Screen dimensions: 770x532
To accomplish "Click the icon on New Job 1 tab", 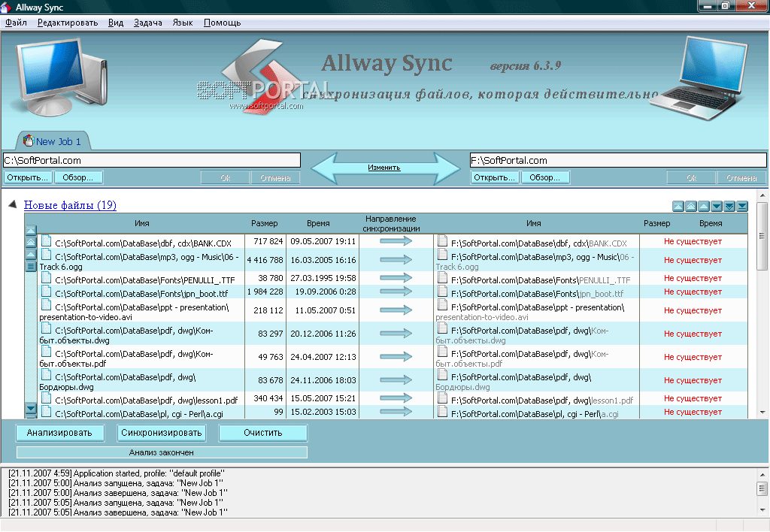I will point(29,141).
